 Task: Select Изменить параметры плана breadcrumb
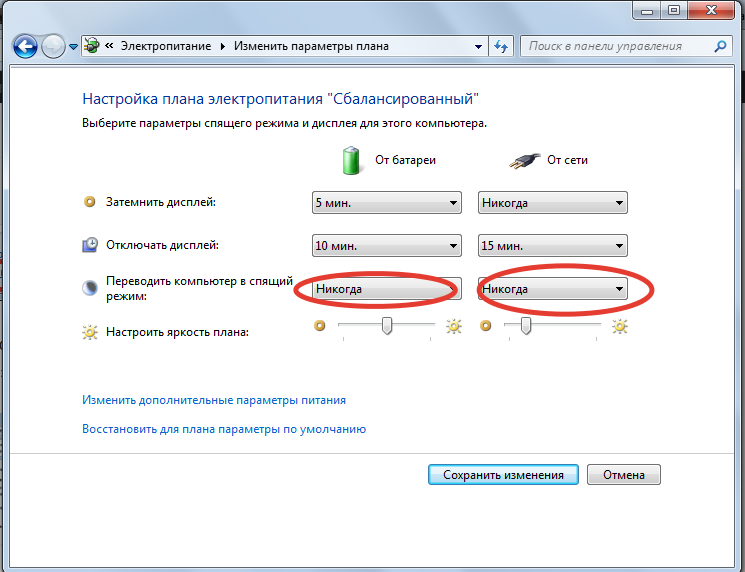point(311,46)
